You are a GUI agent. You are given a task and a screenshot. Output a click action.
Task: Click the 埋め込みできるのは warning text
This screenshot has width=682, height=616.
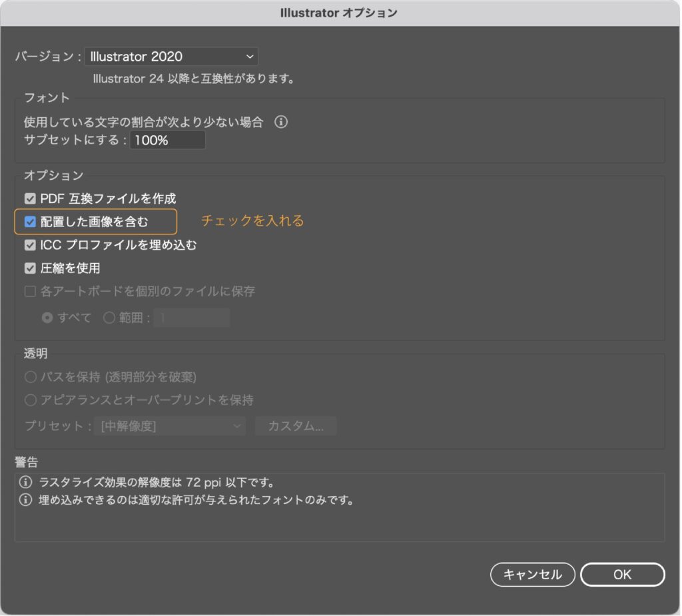[196, 500]
